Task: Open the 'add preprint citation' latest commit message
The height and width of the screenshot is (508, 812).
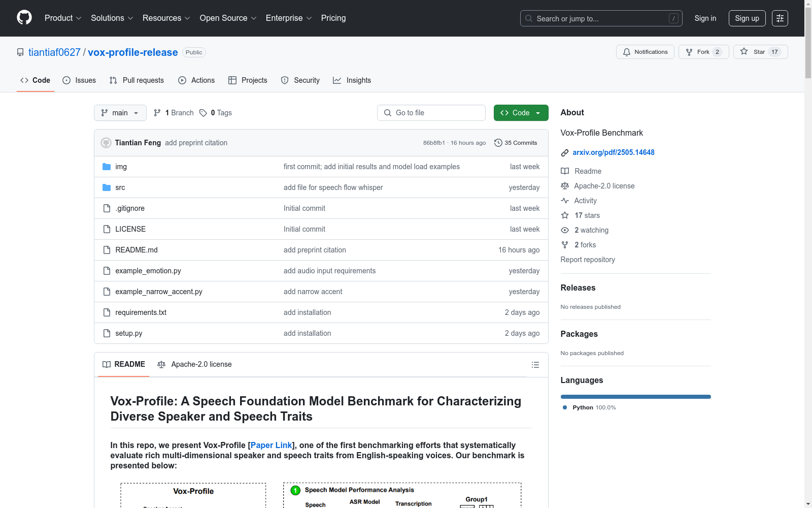Action: [196, 143]
